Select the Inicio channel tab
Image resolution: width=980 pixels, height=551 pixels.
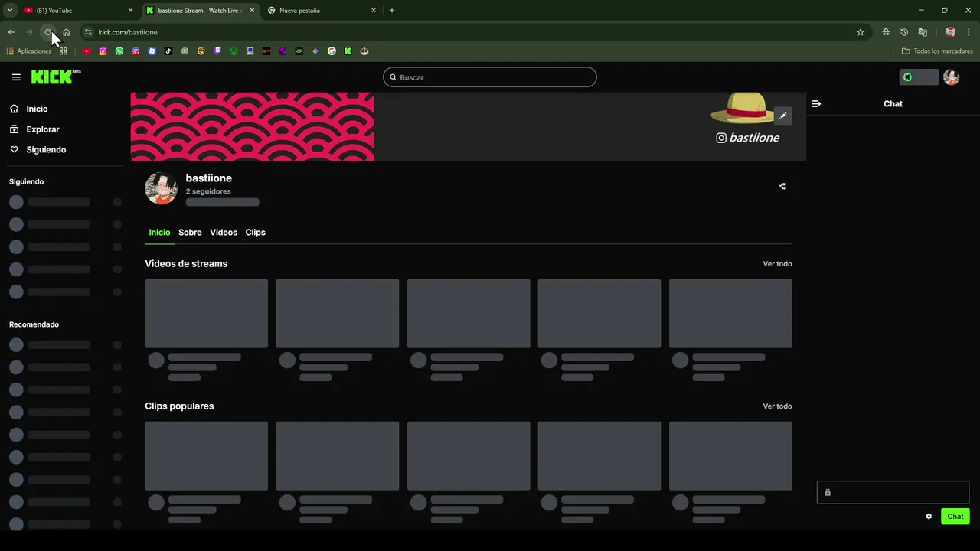159,232
